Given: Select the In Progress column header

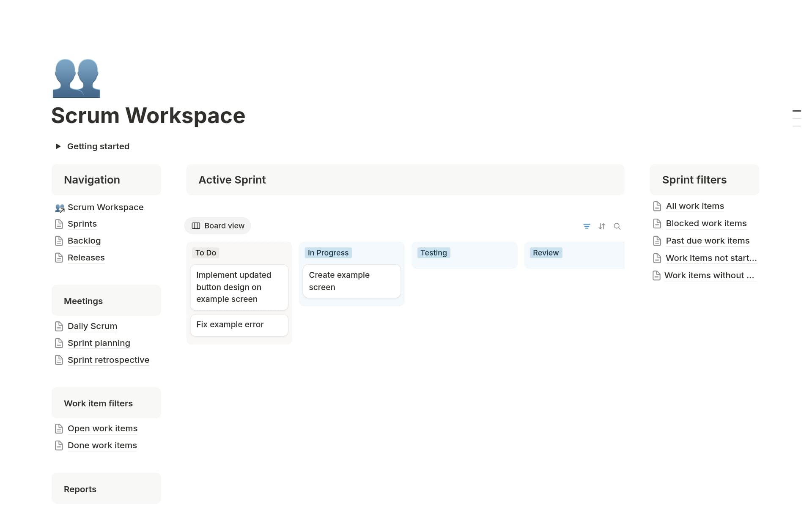Looking at the screenshot, I should 328,252.
